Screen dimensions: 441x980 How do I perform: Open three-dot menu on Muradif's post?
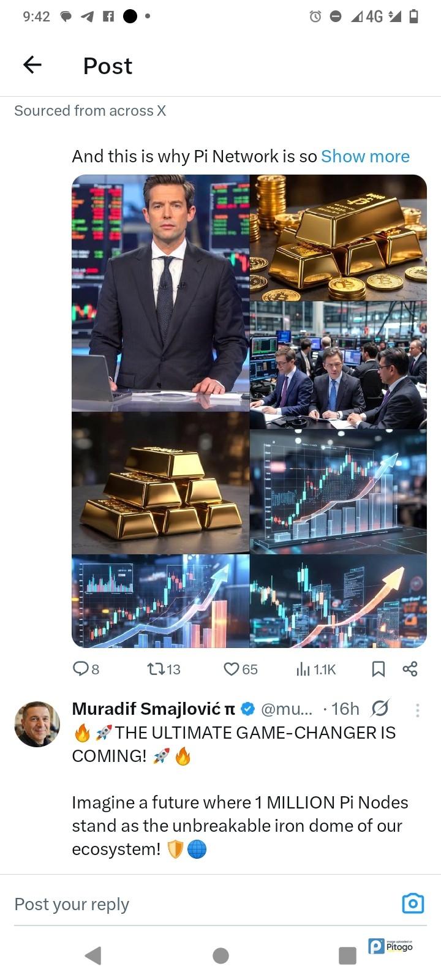418,709
